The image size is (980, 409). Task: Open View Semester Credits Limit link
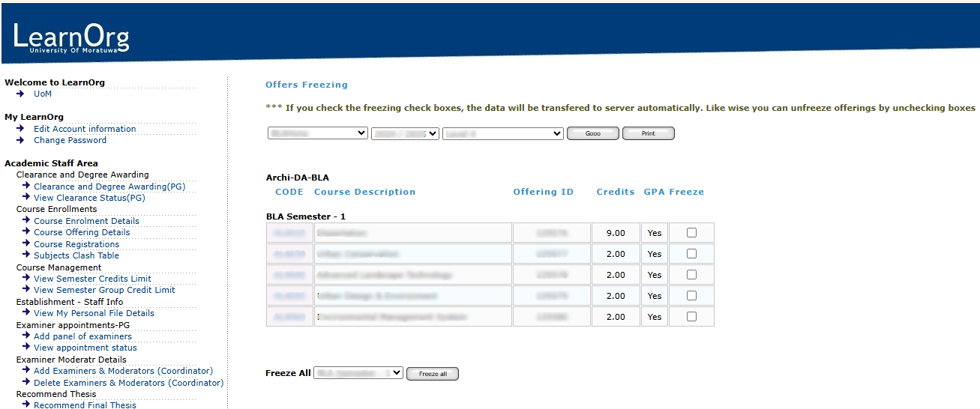[92, 279]
